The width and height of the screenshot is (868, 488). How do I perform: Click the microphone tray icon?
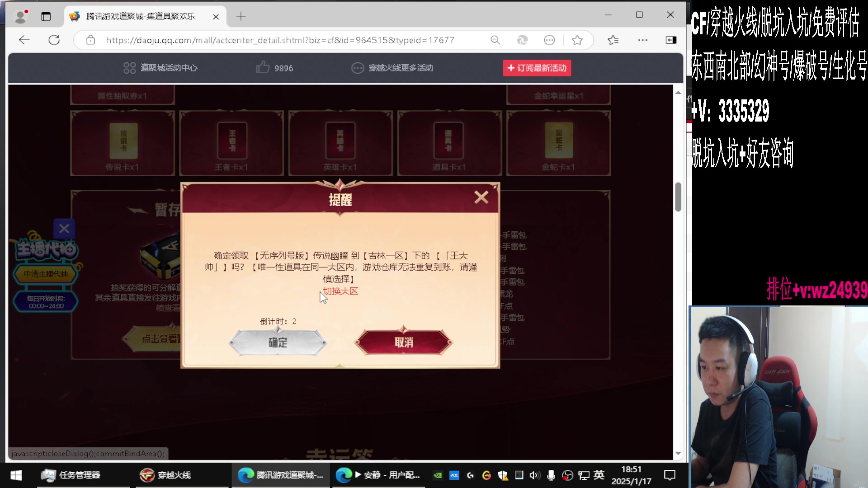(x=551, y=475)
